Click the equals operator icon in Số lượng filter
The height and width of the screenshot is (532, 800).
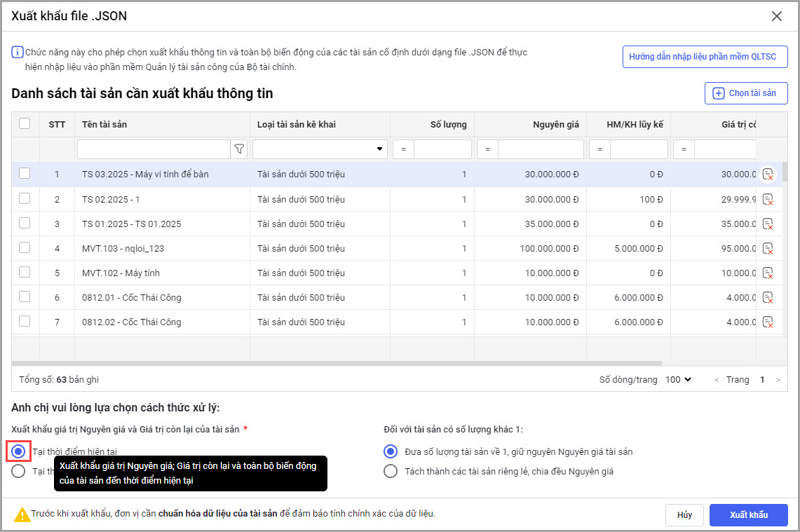[403, 149]
